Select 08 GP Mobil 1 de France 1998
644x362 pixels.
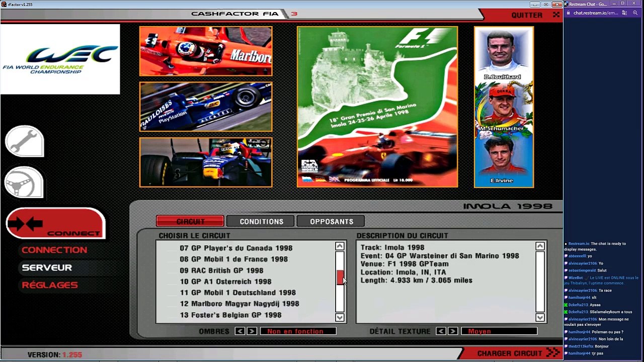tap(233, 259)
